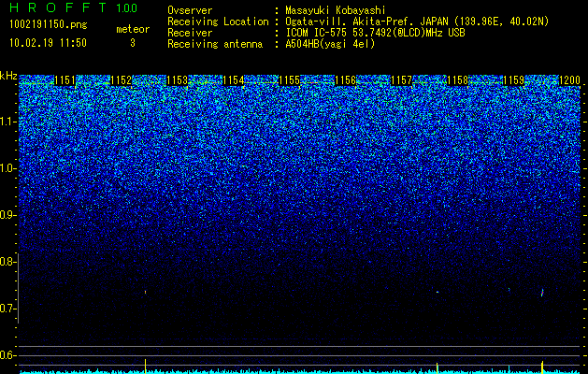
Task: Click the bright meteor echo after 1159
Action: coord(542,293)
